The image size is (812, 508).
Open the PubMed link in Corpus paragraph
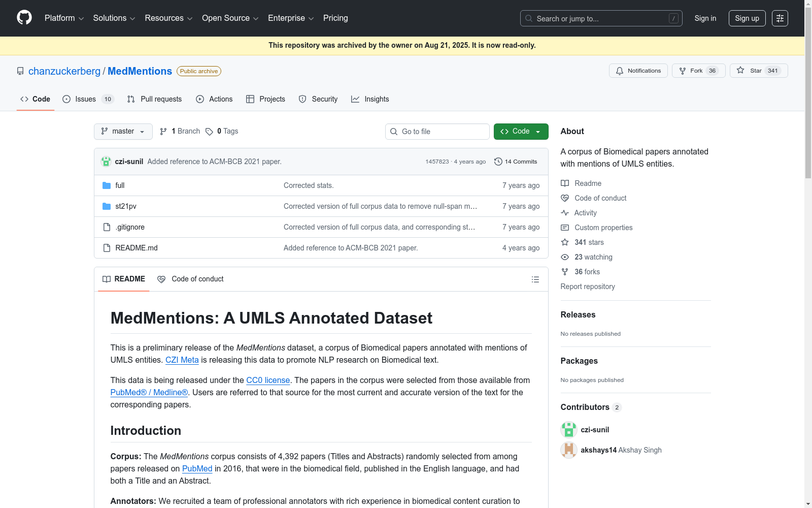(x=197, y=468)
